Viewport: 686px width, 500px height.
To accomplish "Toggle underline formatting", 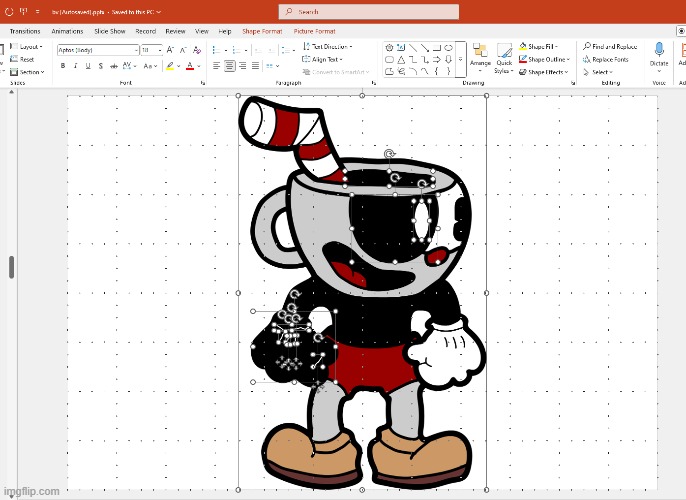I will [88, 66].
